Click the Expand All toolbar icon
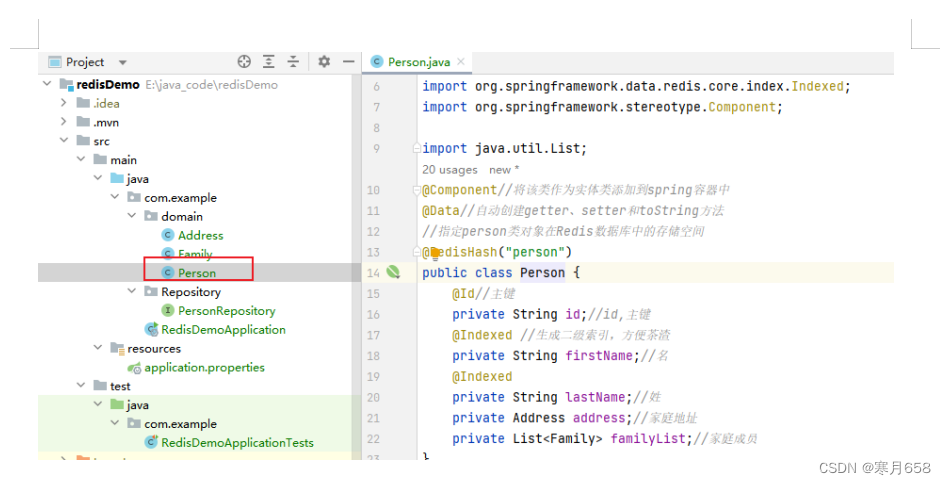The height and width of the screenshot is (485, 946). (x=268, y=62)
